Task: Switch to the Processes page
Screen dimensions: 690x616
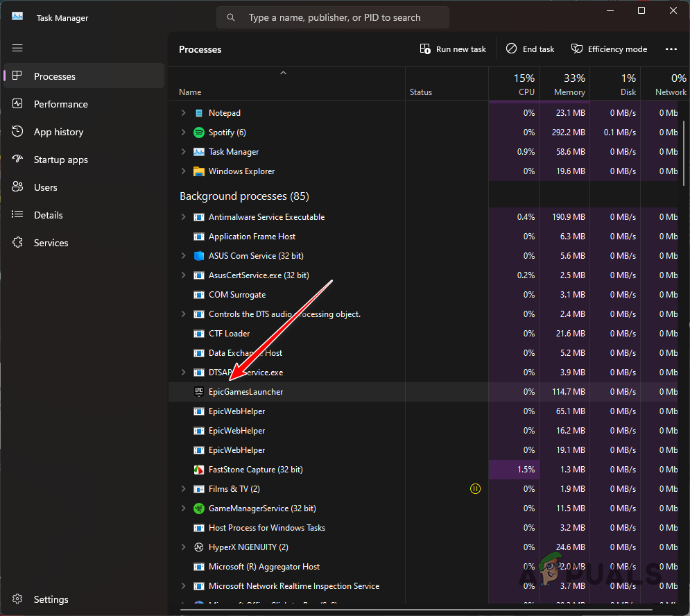Action: [x=54, y=76]
